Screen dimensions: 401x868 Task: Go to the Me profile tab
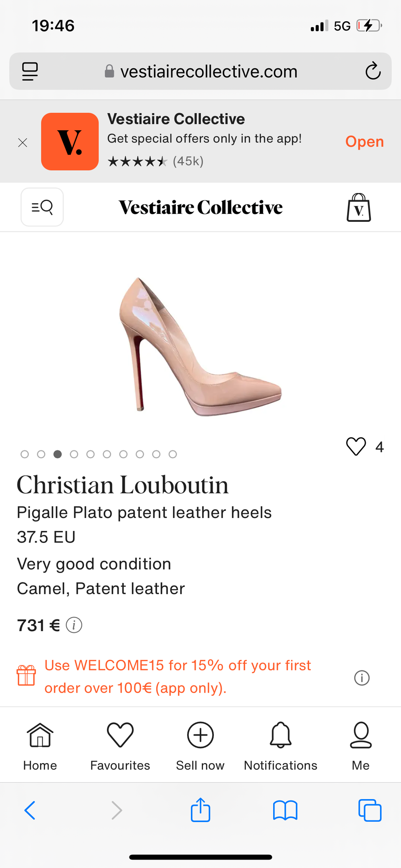tap(361, 746)
